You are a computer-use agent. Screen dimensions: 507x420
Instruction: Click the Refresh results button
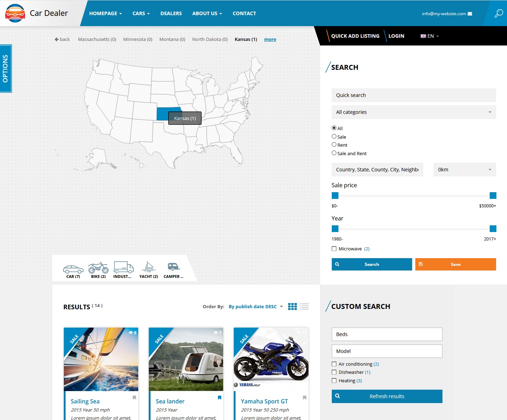tap(387, 396)
